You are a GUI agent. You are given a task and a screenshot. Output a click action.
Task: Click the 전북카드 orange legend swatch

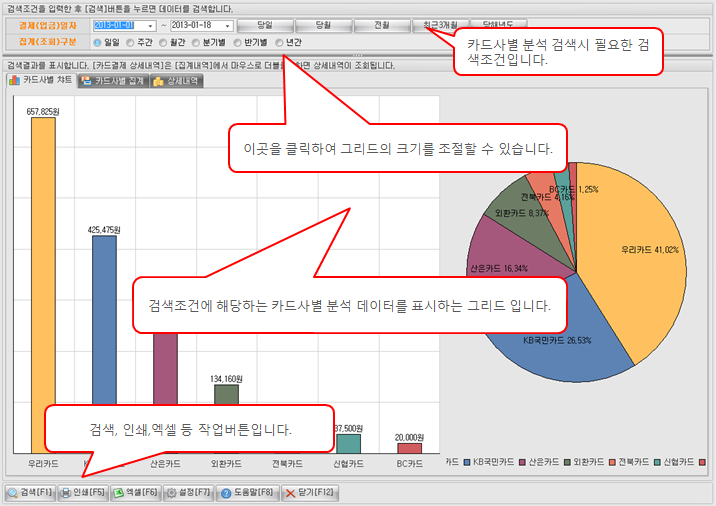[x=612, y=463]
